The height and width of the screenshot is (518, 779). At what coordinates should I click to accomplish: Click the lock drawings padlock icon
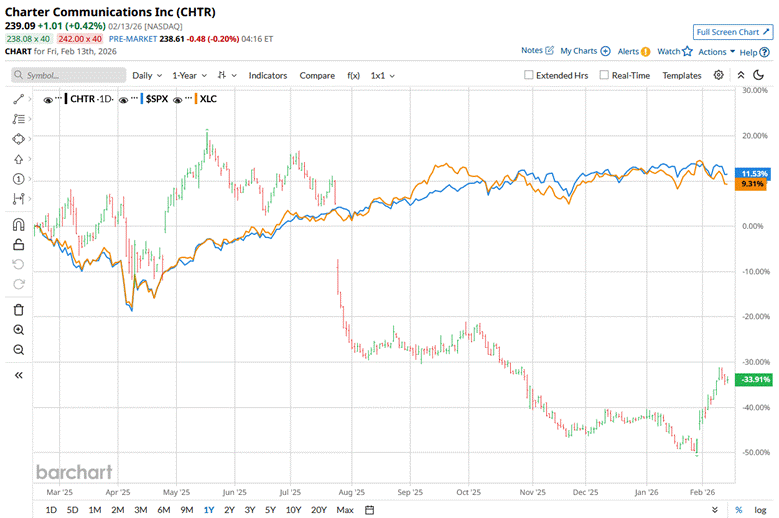point(18,244)
